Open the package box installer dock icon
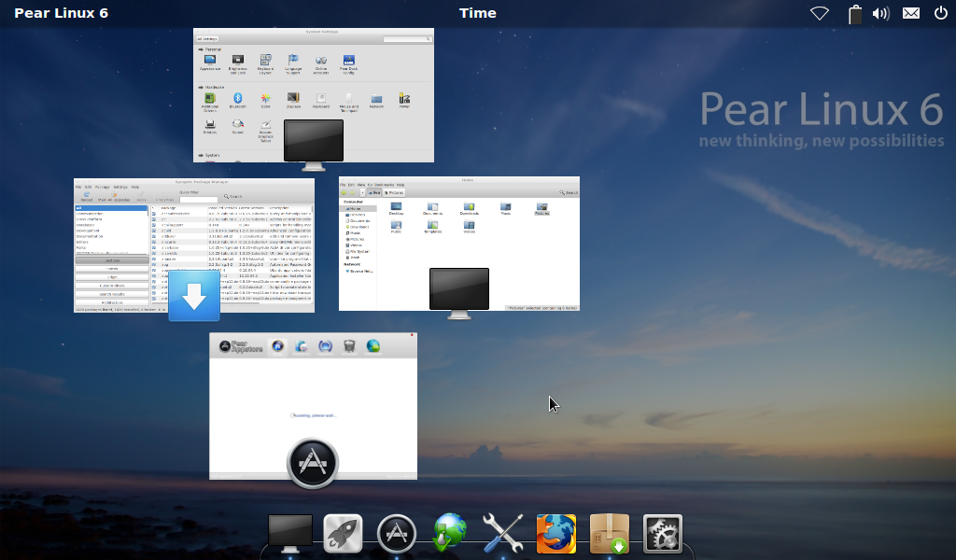 [610, 534]
